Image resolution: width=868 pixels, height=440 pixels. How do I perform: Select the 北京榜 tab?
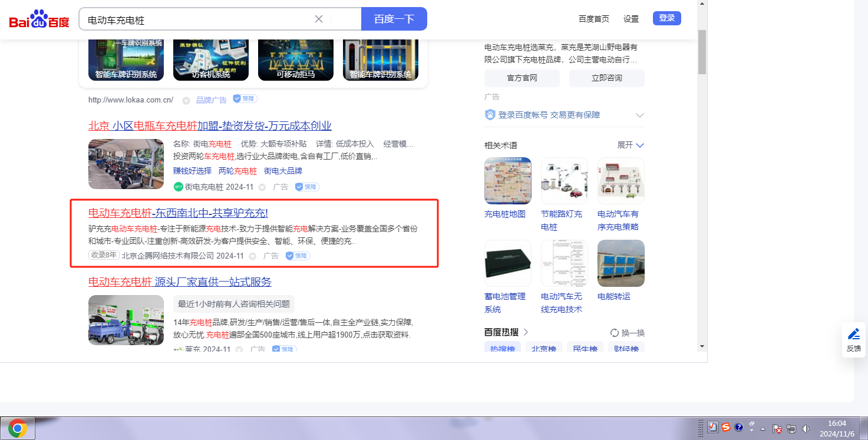tap(544, 348)
